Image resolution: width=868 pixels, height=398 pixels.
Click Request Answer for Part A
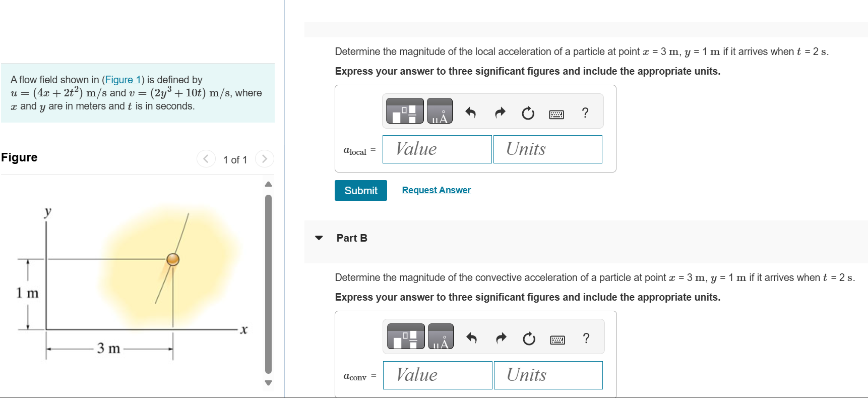pos(436,190)
